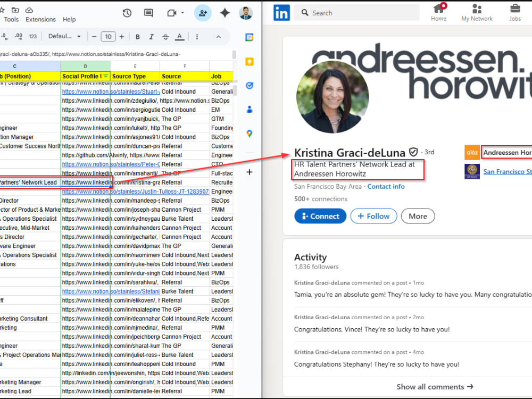Click the Follow button
Image resolution: width=532 pixels, height=399 pixels.
373,216
